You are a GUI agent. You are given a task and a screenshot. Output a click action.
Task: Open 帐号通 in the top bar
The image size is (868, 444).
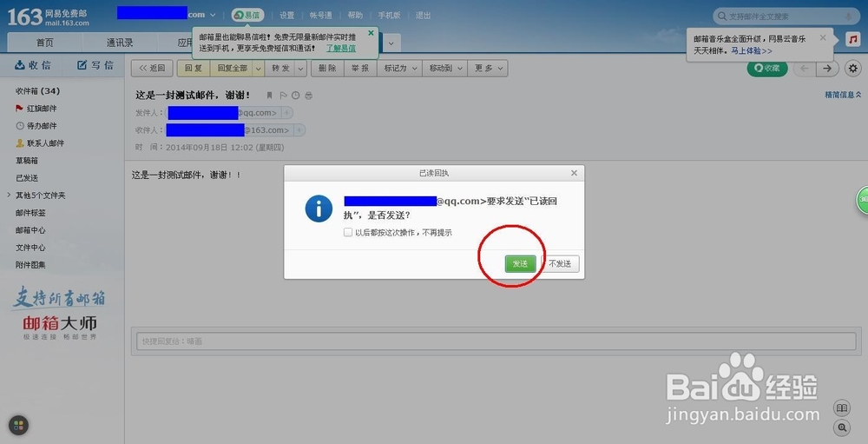[321, 16]
